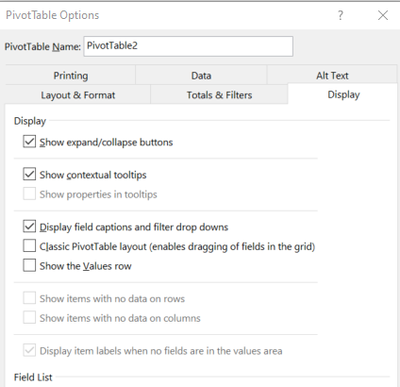Open the Layout & Format tab
Viewport: 400px width, 387px height.
pyautogui.click(x=78, y=95)
